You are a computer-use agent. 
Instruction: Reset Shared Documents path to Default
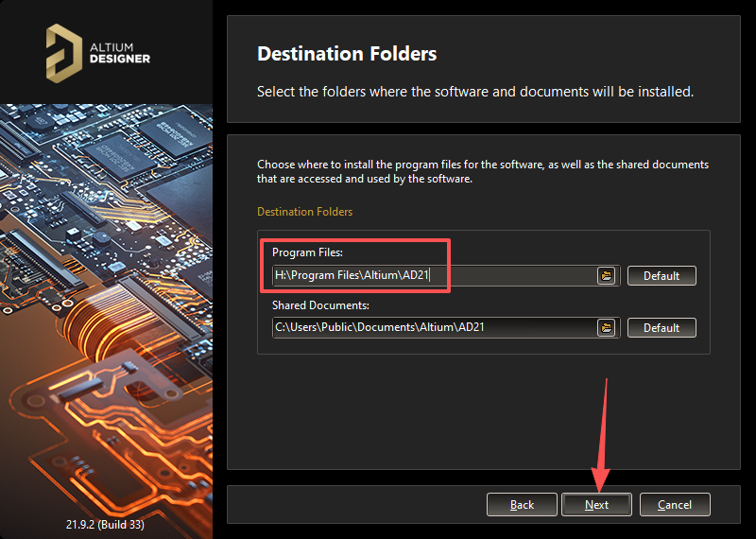coord(661,327)
